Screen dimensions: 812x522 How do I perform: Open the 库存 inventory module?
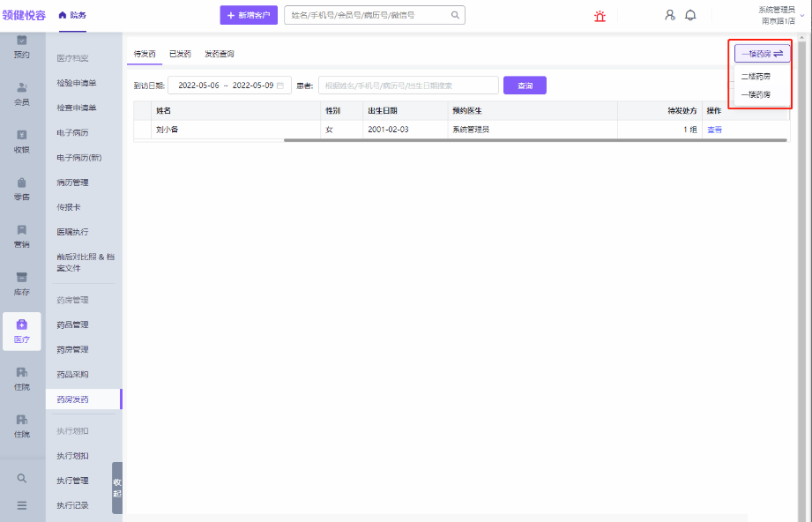coord(22,284)
